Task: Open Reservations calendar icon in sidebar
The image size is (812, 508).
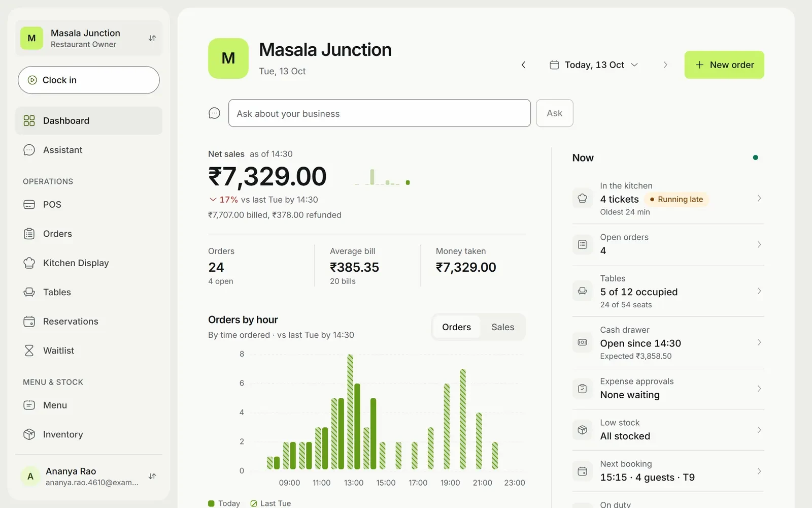Action: point(29,321)
